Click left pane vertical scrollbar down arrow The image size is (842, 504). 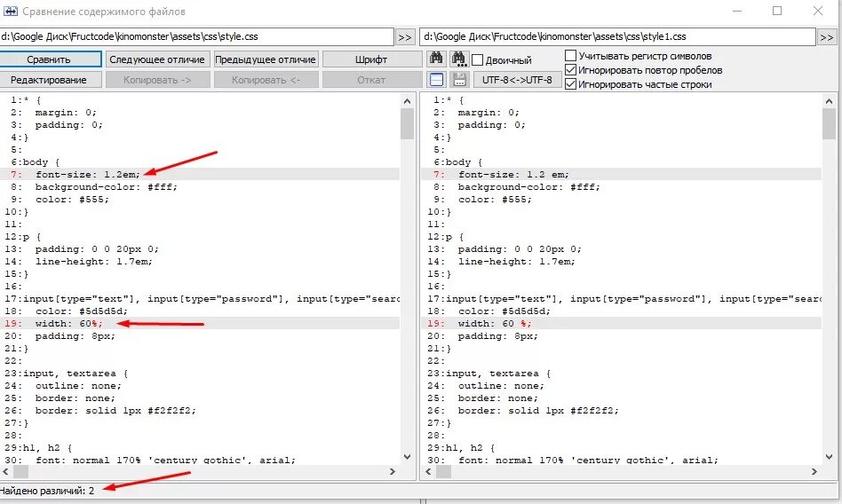tap(407, 457)
